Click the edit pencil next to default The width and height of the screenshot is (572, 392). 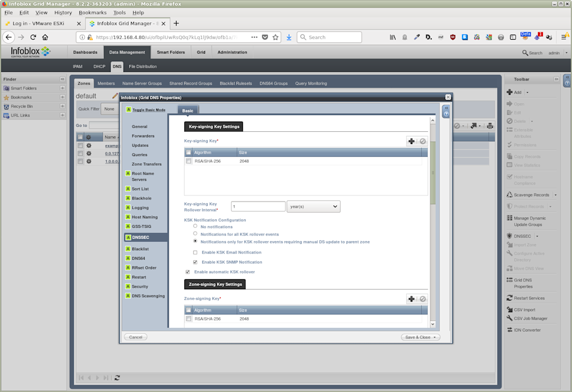115,96
